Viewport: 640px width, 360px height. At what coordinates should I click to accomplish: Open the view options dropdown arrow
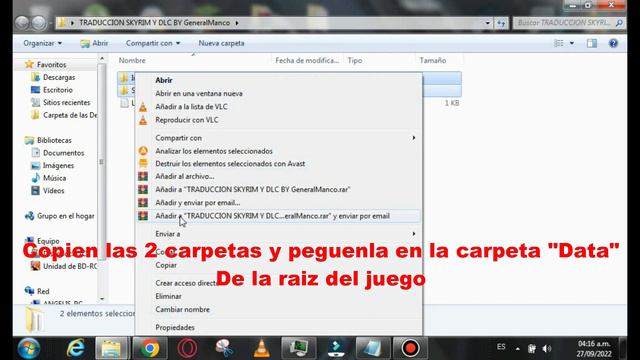point(572,43)
